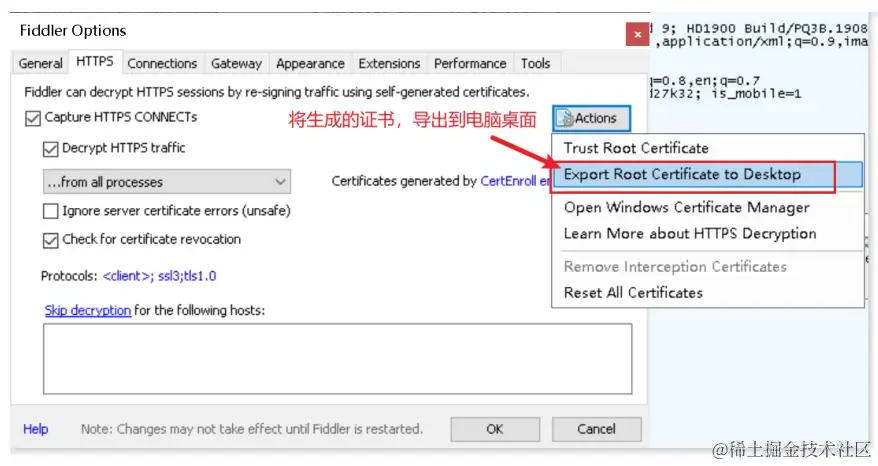Screen dimensions: 878x466
Task: Confirm with the OK button
Action: click(x=495, y=429)
